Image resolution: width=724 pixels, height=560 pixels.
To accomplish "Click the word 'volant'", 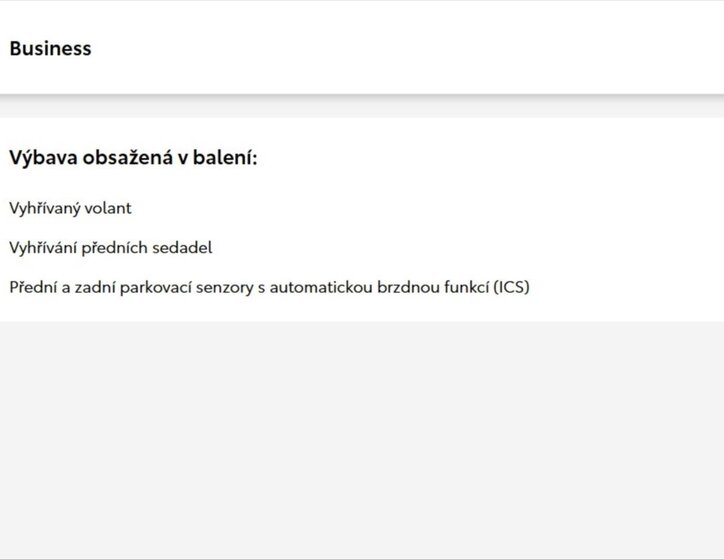I will [x=109, y=208].
